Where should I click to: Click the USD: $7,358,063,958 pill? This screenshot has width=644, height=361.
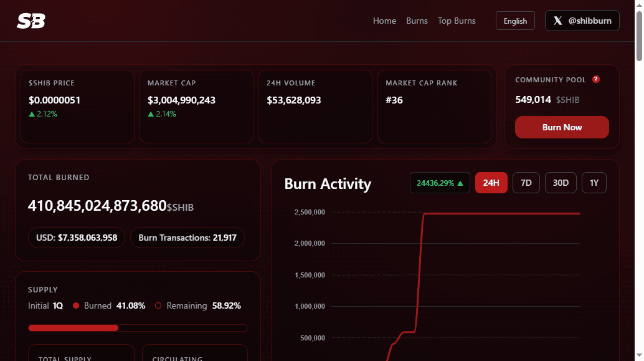(77, 238)
